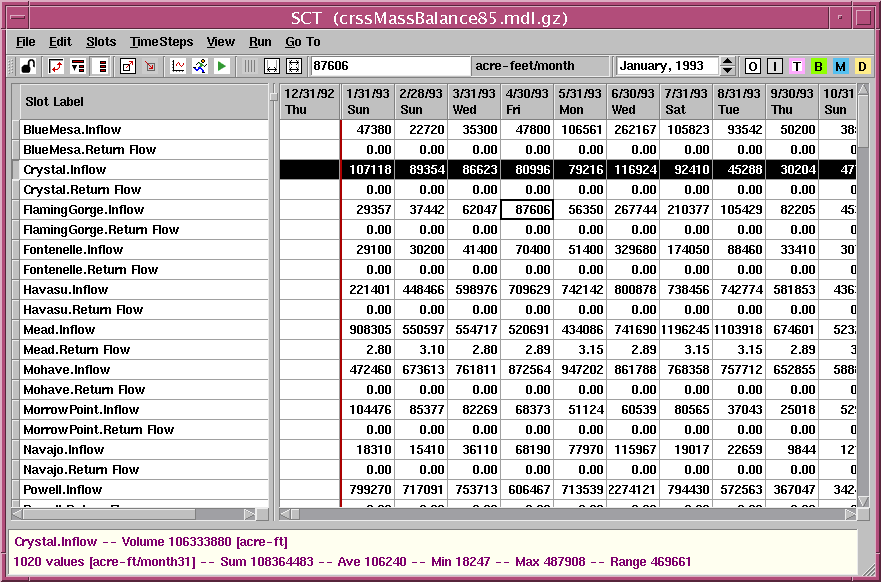Toggle the pink T flag button

tap(797, 66)
